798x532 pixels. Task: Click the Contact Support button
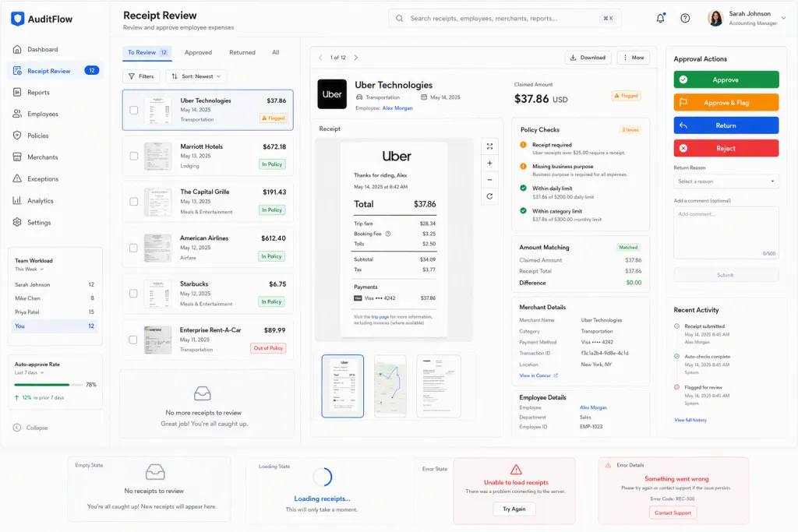click(x=673, y=513)
